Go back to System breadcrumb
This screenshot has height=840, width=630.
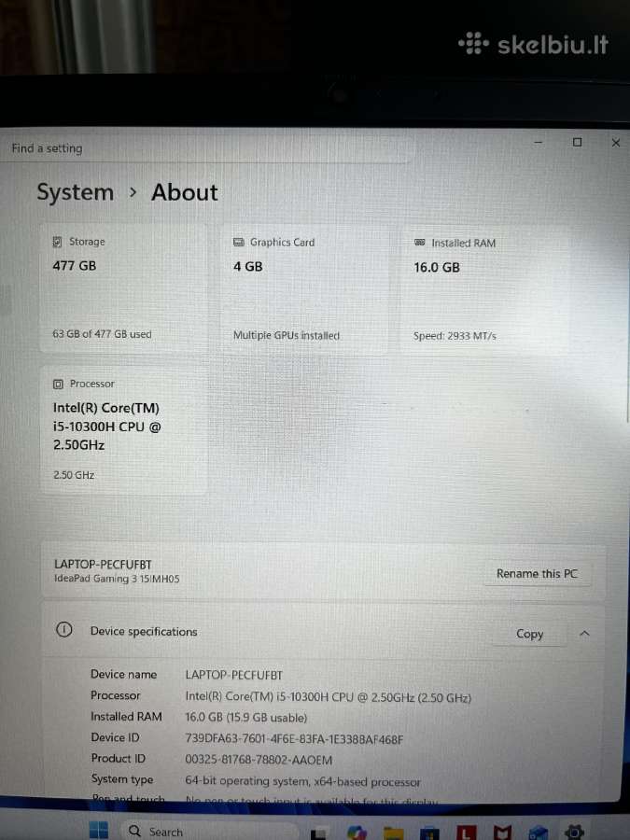click(x=75, y=192)
